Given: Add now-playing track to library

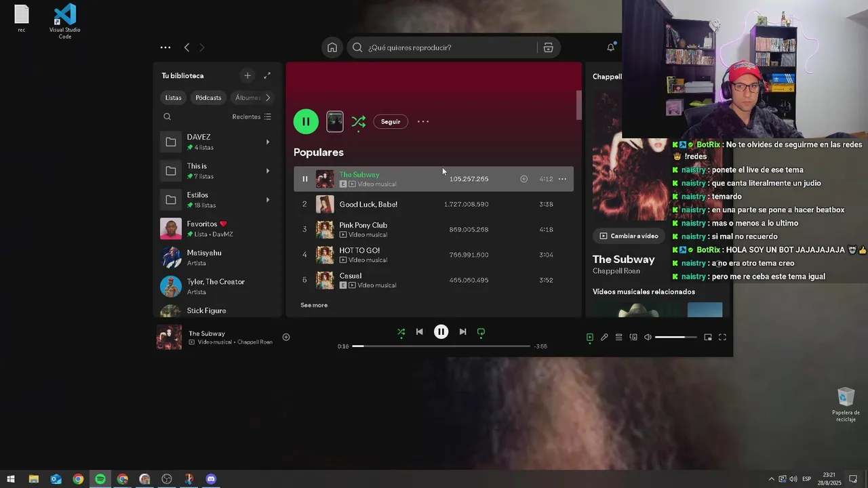Looking at the screenshot, I should (286, 337).
